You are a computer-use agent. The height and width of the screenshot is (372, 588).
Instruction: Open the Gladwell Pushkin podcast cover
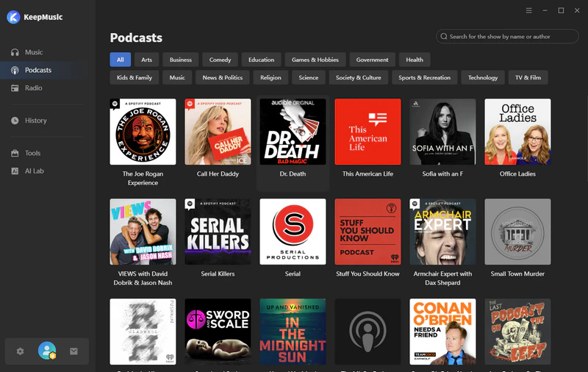click(x=143, y=332)
